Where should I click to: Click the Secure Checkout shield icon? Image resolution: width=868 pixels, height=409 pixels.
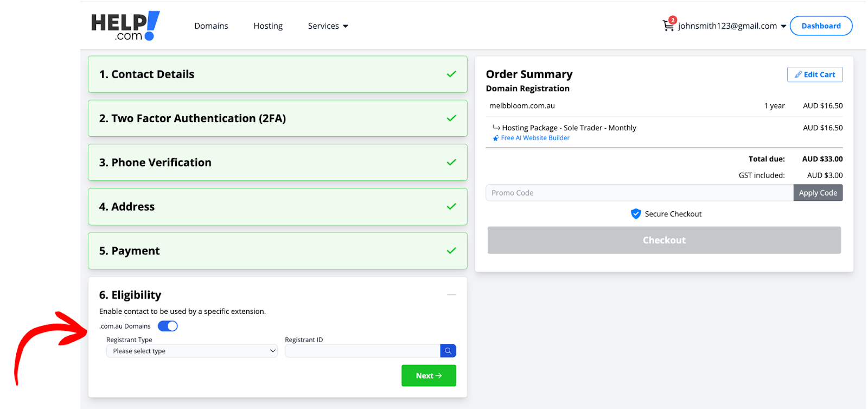636,214
